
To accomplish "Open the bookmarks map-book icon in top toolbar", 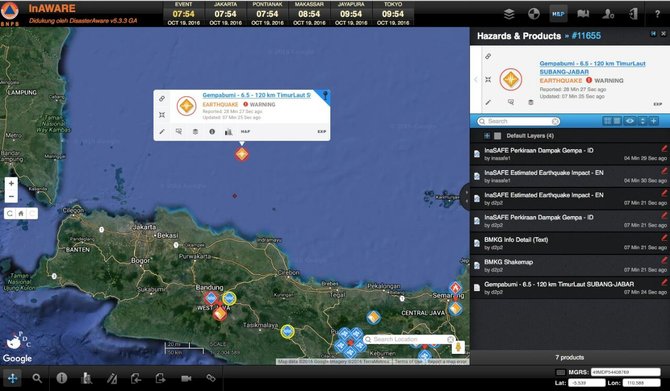I will coord(583,14).
